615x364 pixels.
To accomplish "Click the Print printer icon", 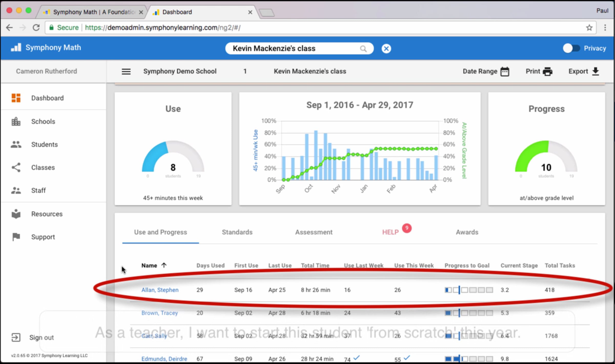I will click(x=547, y=71).
